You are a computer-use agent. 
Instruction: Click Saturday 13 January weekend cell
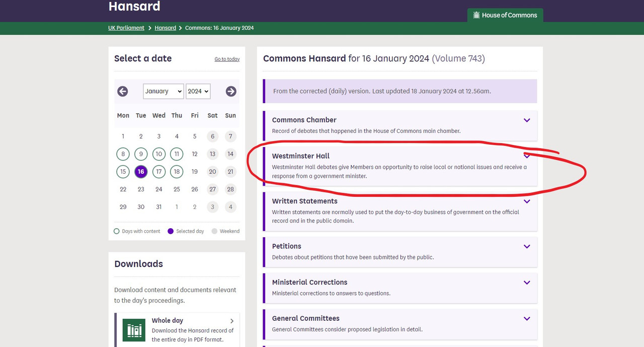click(213, 154)
